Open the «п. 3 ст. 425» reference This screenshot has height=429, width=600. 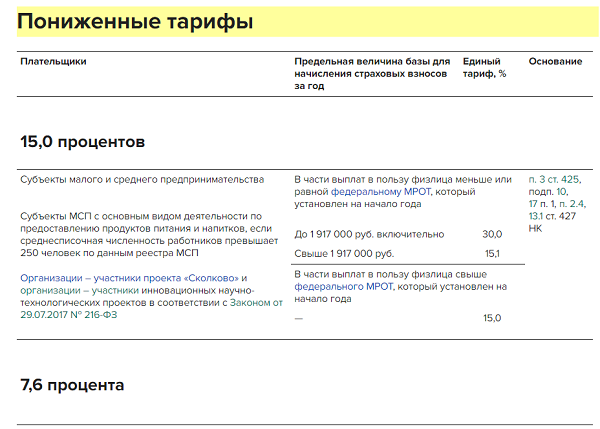[554, 179]
